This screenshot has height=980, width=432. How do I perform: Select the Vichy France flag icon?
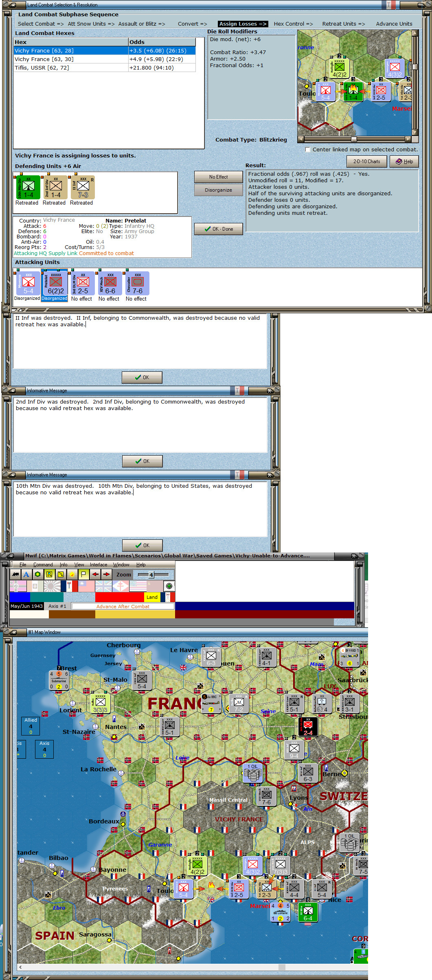[69, 586]
